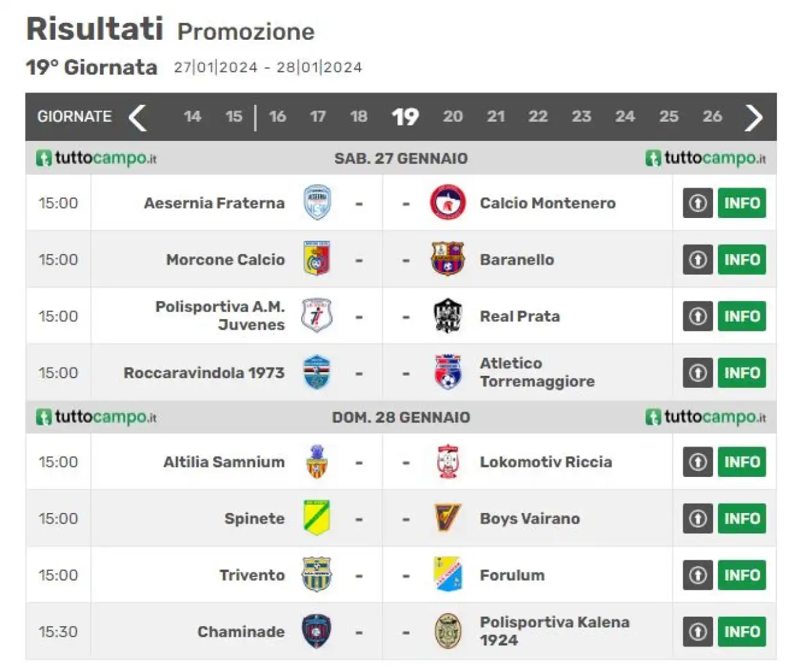Open INFO for Aesernia Fraterna vs Calcio Montenero

[x=742, y=203]
